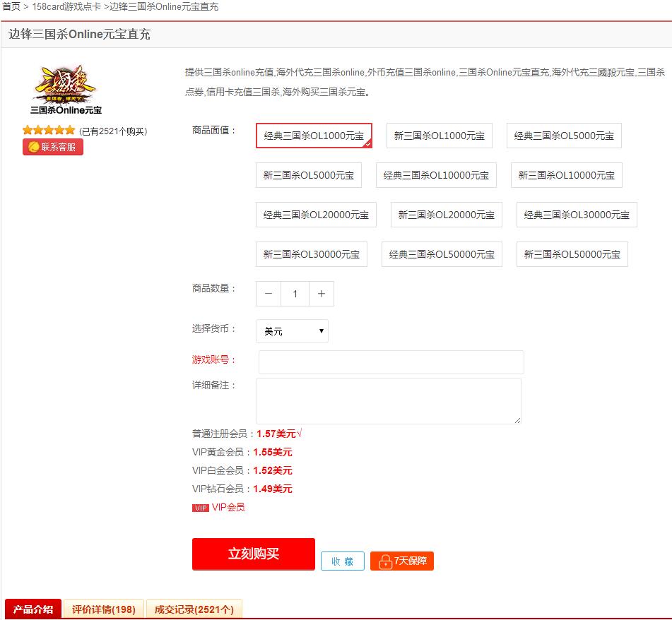Open 评价详情(198) reviews tab

tap(104, 609)
